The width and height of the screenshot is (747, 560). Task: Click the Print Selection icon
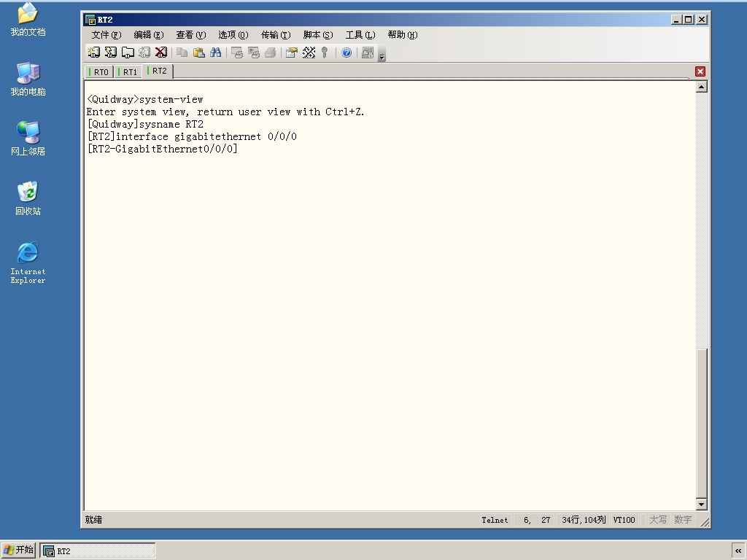[253, 52]
